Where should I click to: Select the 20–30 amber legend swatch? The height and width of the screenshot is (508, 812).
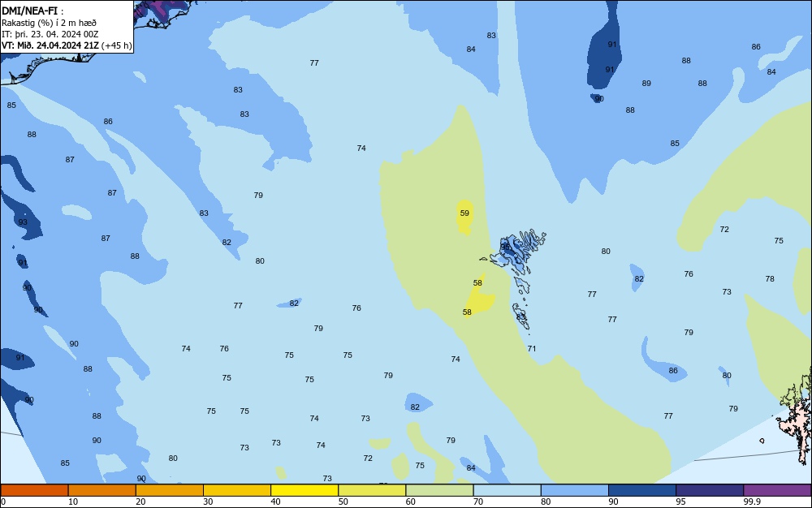[170, 490]
